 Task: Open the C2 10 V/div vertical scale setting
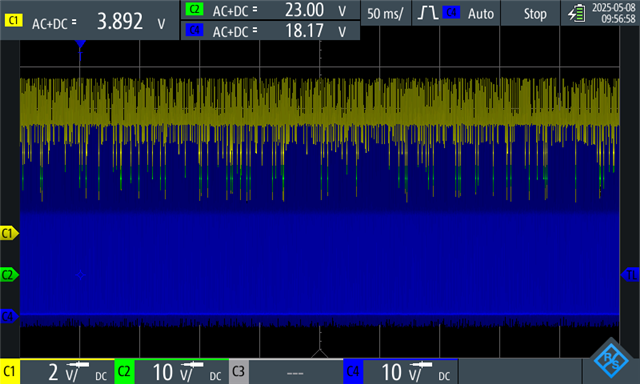pyautogui.click(x=182, y=372)
